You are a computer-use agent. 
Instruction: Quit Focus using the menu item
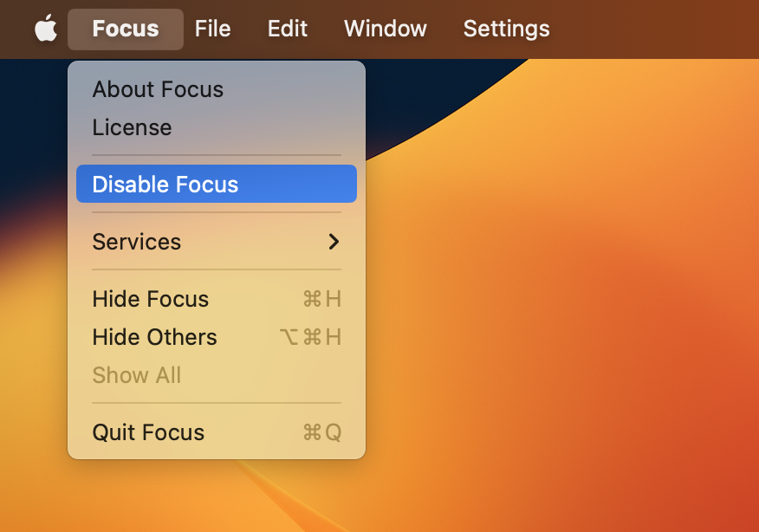[x=217, y=432]
